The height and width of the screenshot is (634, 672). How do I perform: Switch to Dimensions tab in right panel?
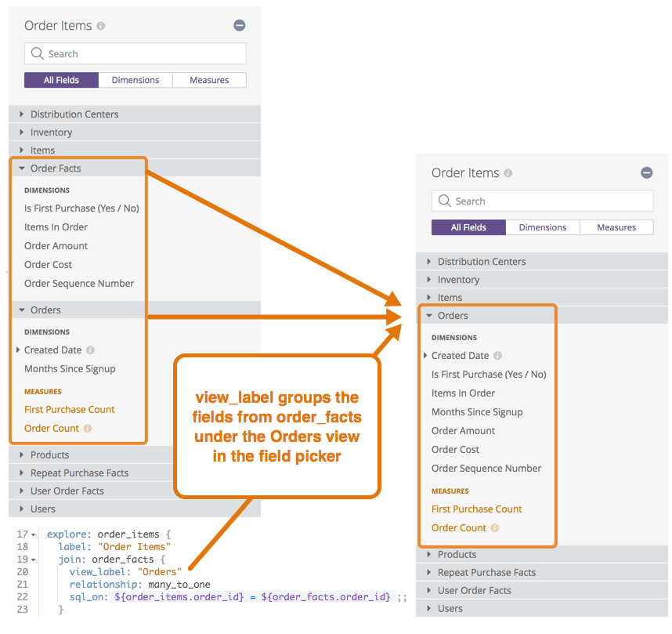543,227
